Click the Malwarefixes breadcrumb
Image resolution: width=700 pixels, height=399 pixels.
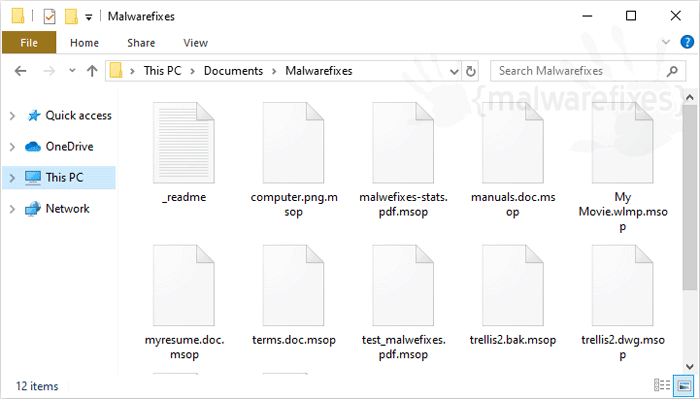tap(319, 71)
